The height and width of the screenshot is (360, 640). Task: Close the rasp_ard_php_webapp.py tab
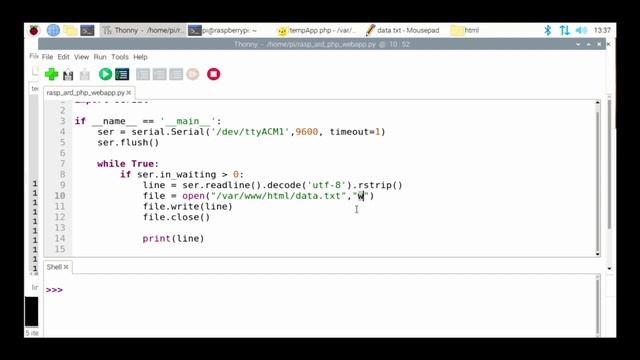[x=129, y=93]
